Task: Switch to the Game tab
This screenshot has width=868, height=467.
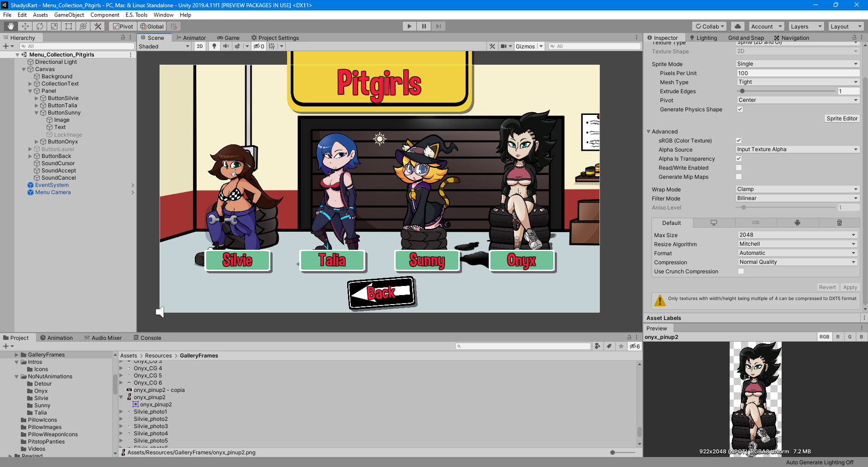Action: click(x=228, y=38)
